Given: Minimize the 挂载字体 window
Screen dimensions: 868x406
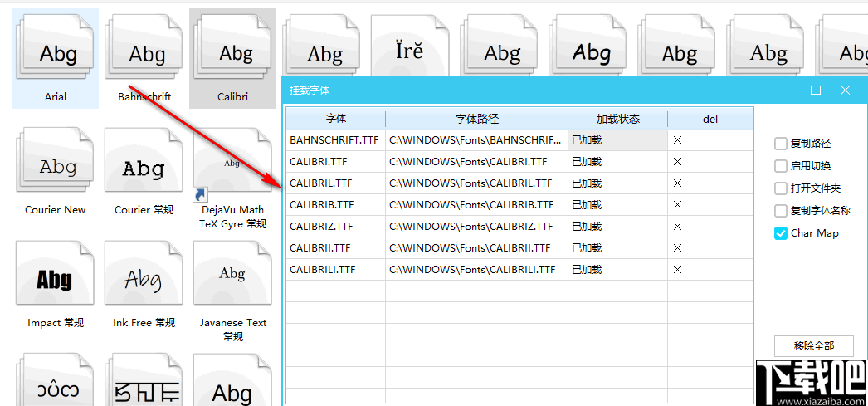Looking at the screenshot, I should [x=788, y=90].
